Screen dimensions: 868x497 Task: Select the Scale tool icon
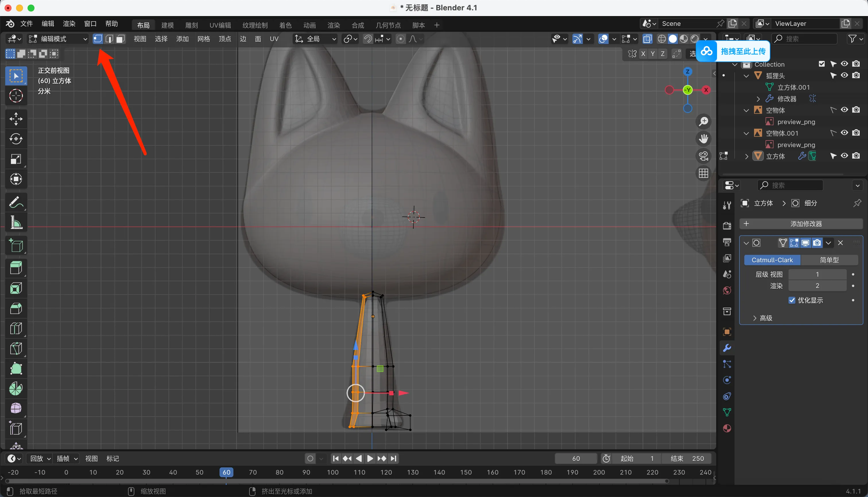[16, 159]
